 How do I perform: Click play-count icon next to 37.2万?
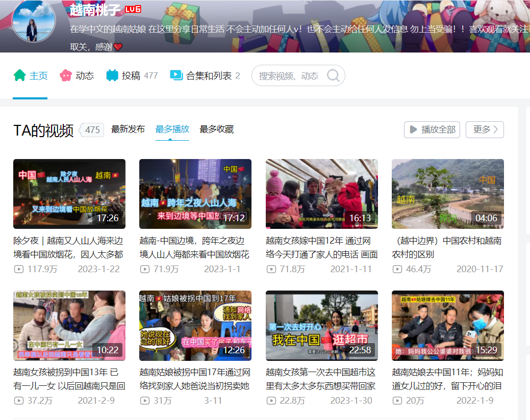18,401
